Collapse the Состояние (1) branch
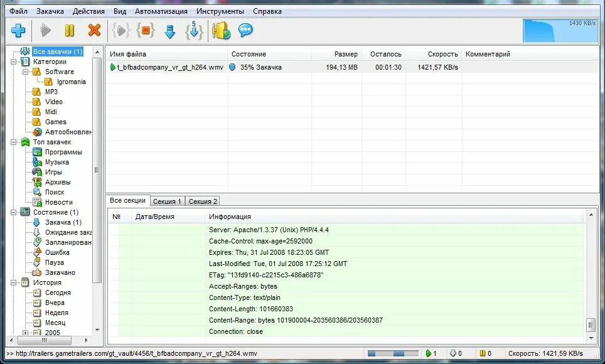Screen dimensions: 605x364 point(14,212)
